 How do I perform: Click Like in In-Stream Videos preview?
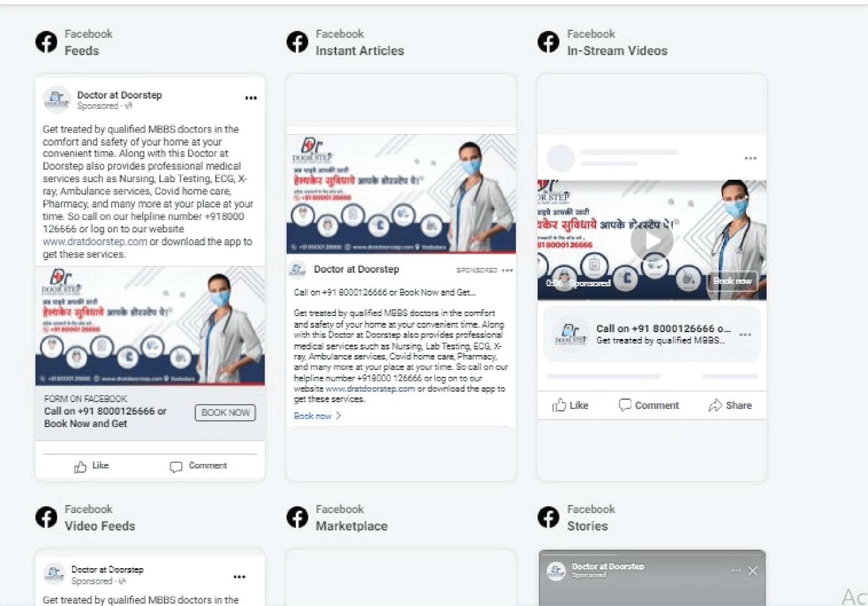(x=570, y=405)
